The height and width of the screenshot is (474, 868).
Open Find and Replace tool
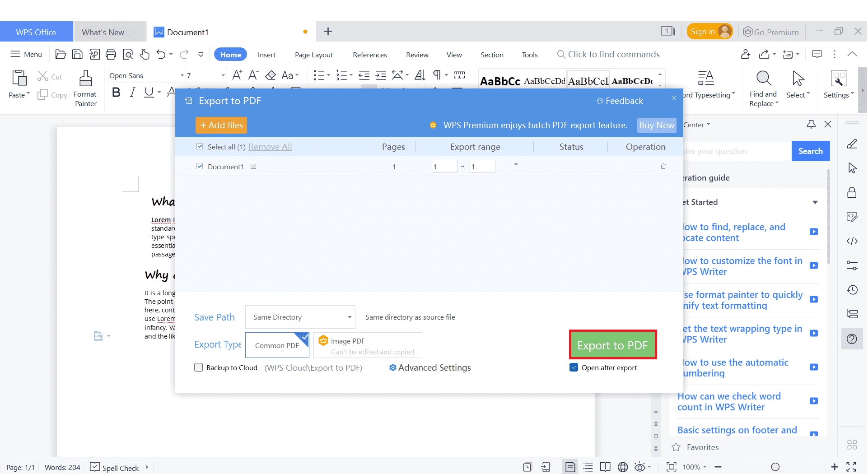pyautogui.click(x=764, y=88)
